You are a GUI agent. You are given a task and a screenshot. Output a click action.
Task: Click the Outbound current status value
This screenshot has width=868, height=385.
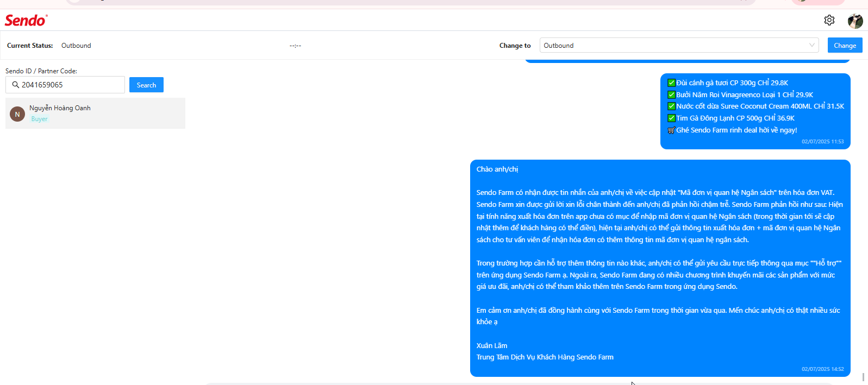tap(76, 46)
